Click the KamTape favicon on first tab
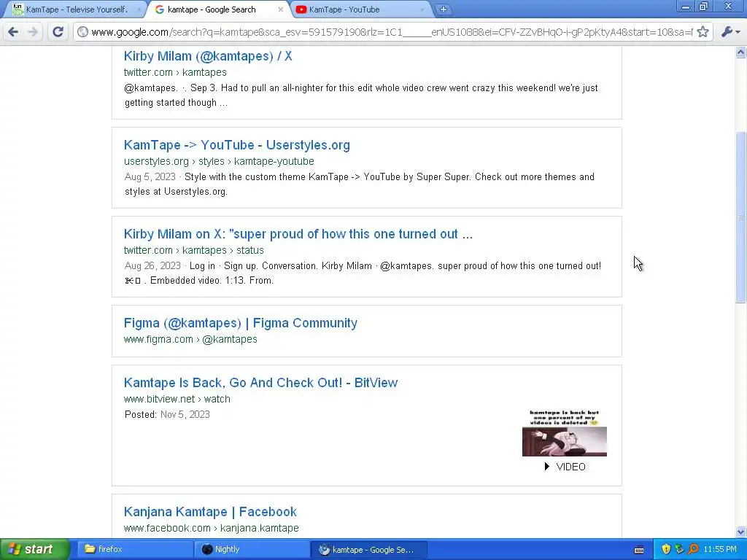Image resolution: width=747 pixels, height=560 pixels. [x=18, y=9]
